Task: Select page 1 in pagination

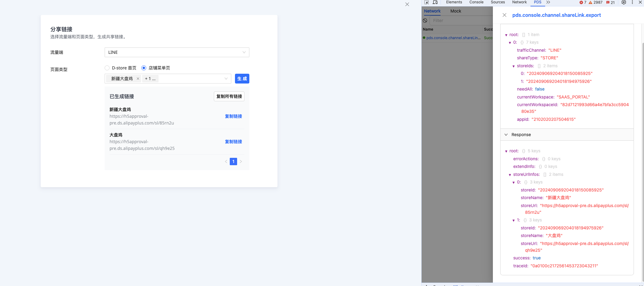Action: point(233,162)
